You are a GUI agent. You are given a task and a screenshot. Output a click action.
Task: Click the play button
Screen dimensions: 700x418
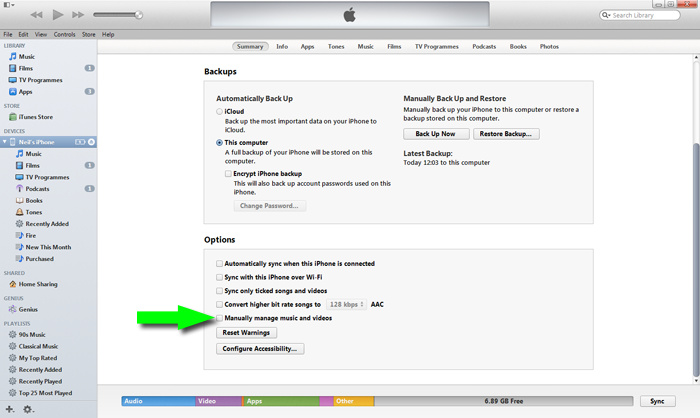pos(58,15)
